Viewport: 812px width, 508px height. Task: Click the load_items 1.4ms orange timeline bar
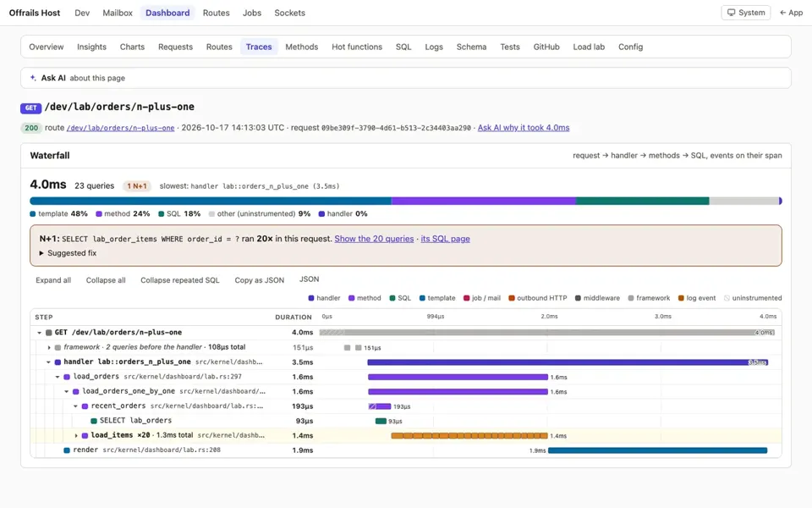[469, 436]
